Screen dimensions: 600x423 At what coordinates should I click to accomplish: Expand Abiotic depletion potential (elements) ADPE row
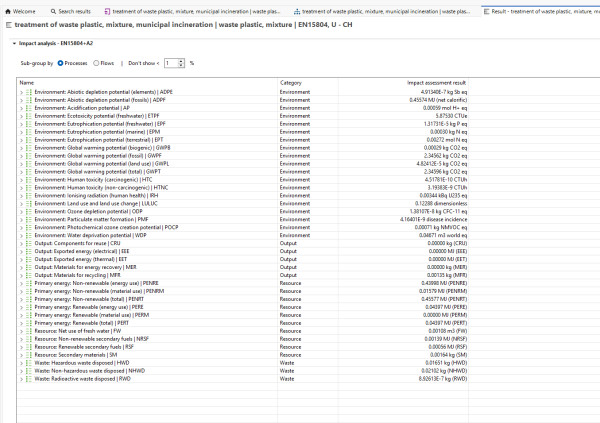[21, 93]
